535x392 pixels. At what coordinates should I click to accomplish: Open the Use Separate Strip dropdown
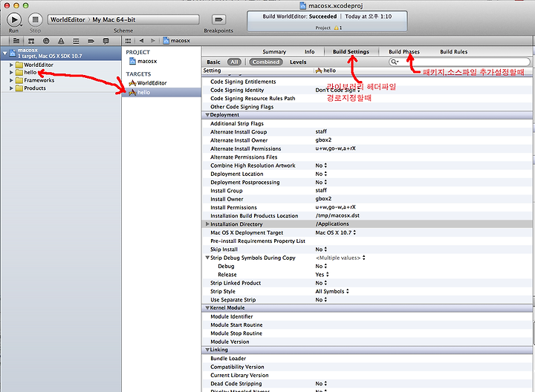tap(321, 300)
